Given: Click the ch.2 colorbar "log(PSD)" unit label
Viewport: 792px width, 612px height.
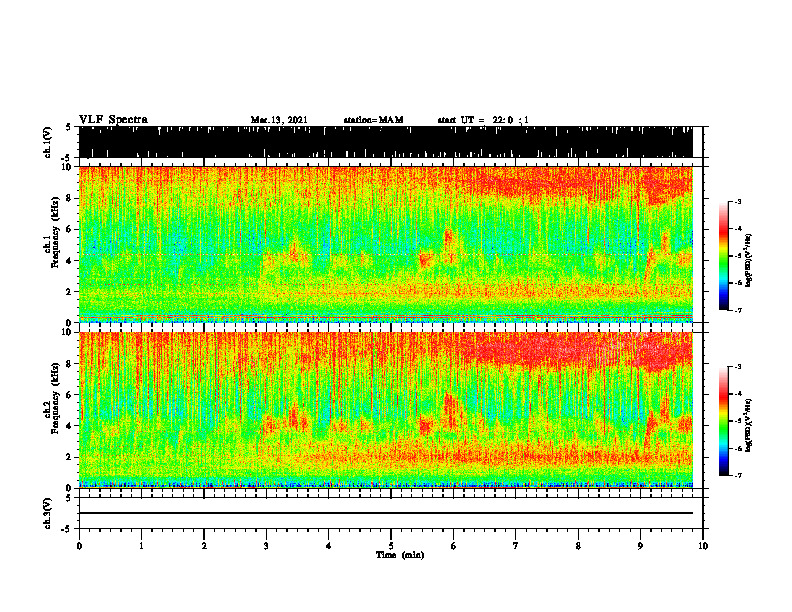Looking at the screenshot, I should click(x=749, y=425).
